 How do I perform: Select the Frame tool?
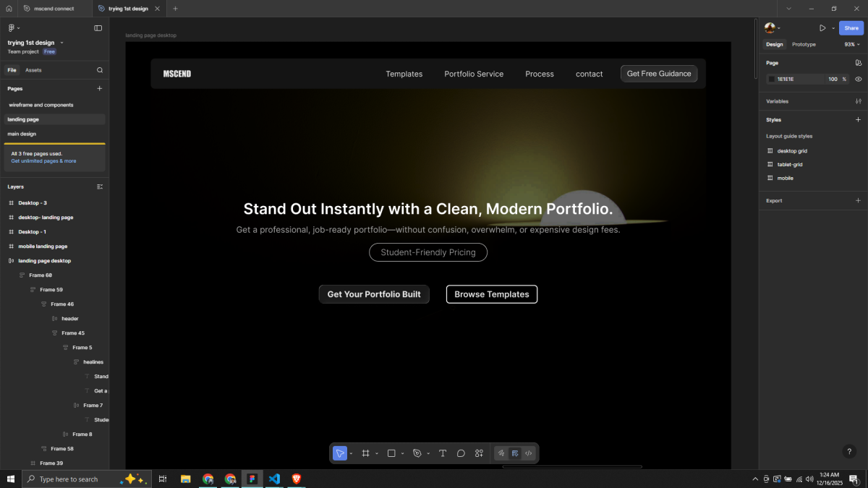[366, 453]
